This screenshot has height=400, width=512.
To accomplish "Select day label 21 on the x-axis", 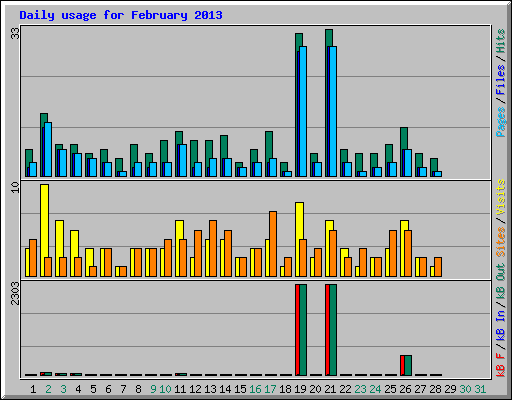I will tap(330, 389).
